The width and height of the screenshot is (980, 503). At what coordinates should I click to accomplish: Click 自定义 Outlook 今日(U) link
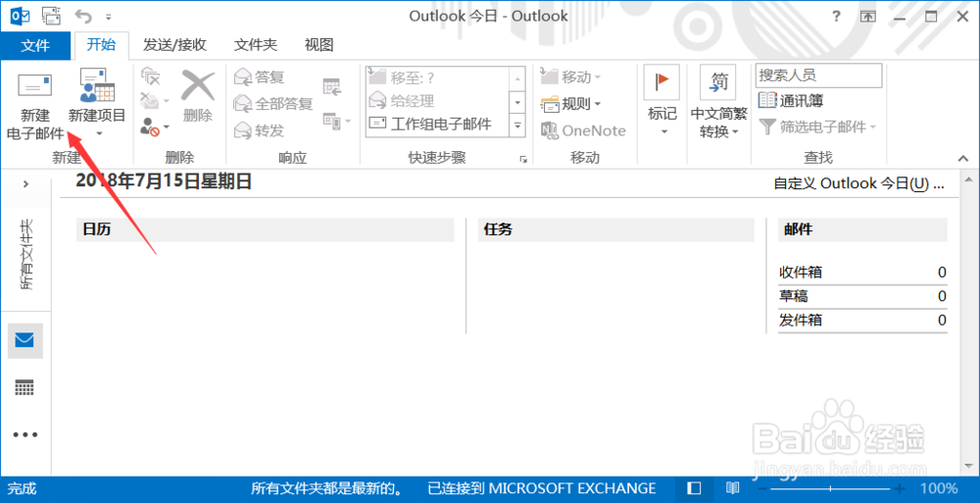click(858, 183)
